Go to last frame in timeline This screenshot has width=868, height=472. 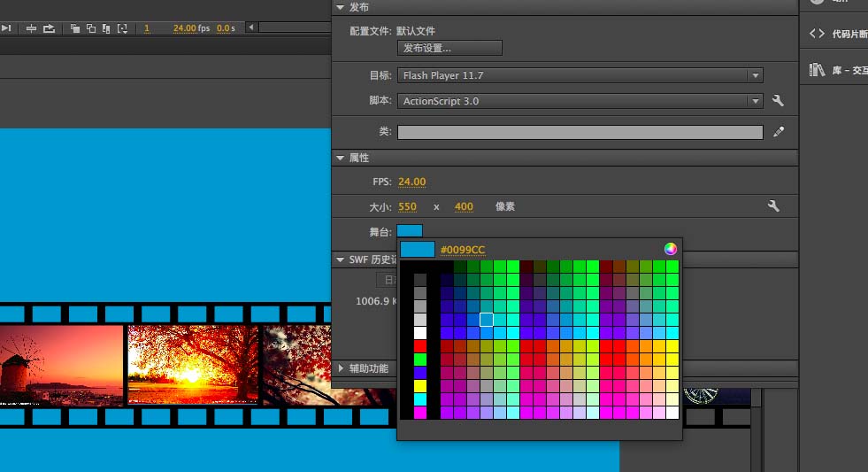coord(6,28)
